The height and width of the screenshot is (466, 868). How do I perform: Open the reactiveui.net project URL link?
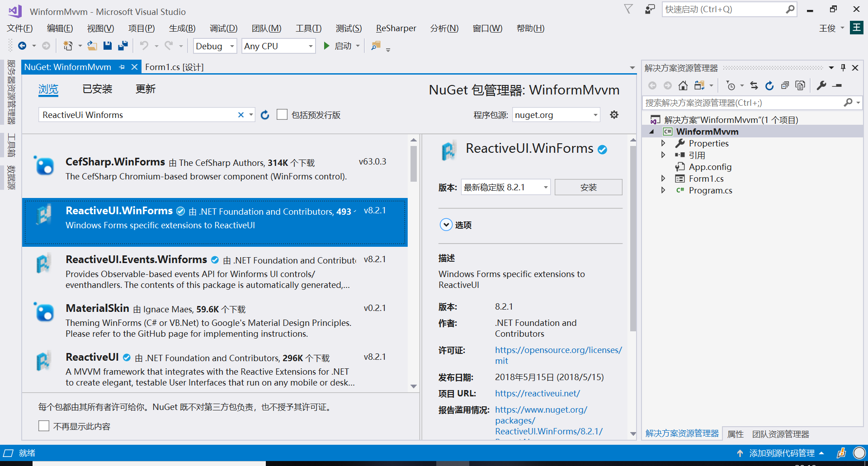tap(537, 393)
